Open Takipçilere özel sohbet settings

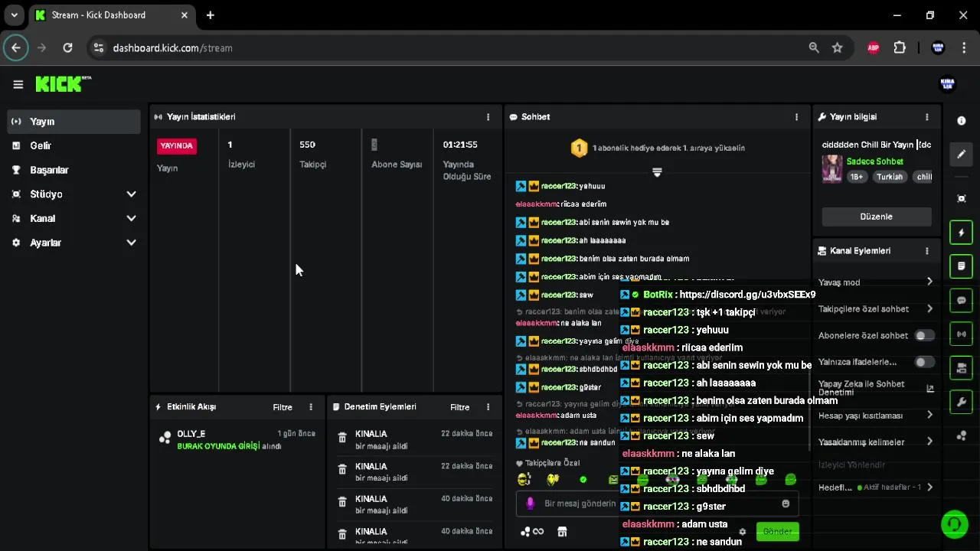click(876, 308)
